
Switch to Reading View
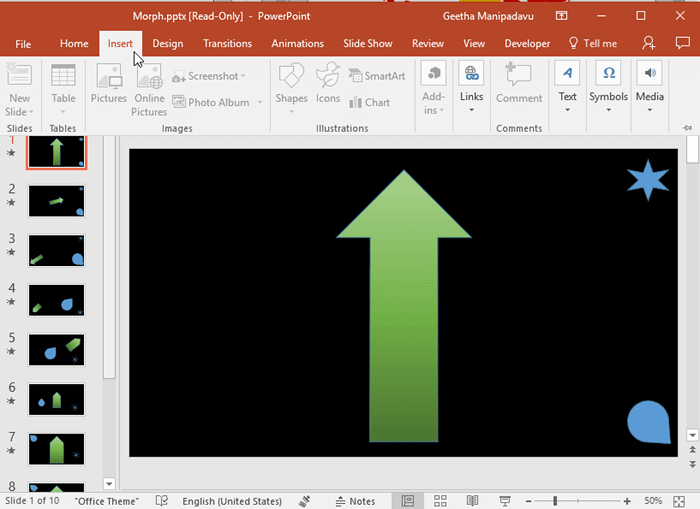click(473, 500)
